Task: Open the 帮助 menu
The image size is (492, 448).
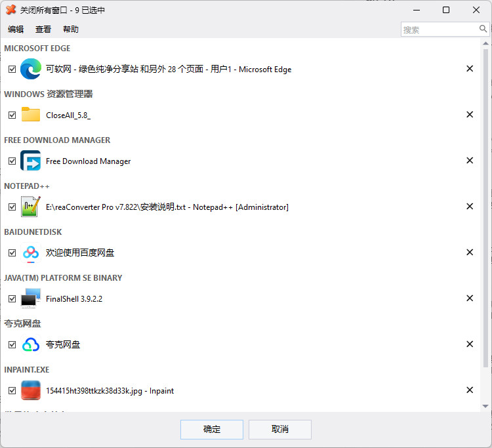Action: pyautogui.click(x=71, y=29)
